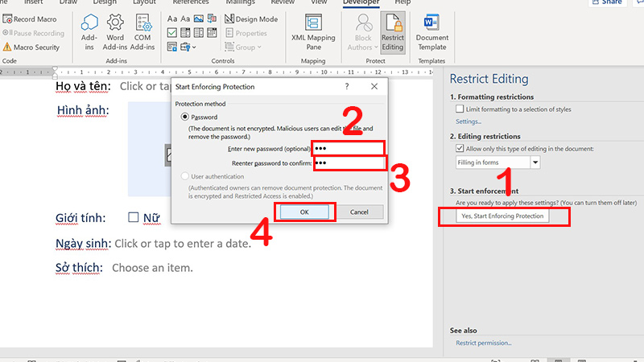Toggle Design Mode
Screen dimensions: 644x362
251,19
